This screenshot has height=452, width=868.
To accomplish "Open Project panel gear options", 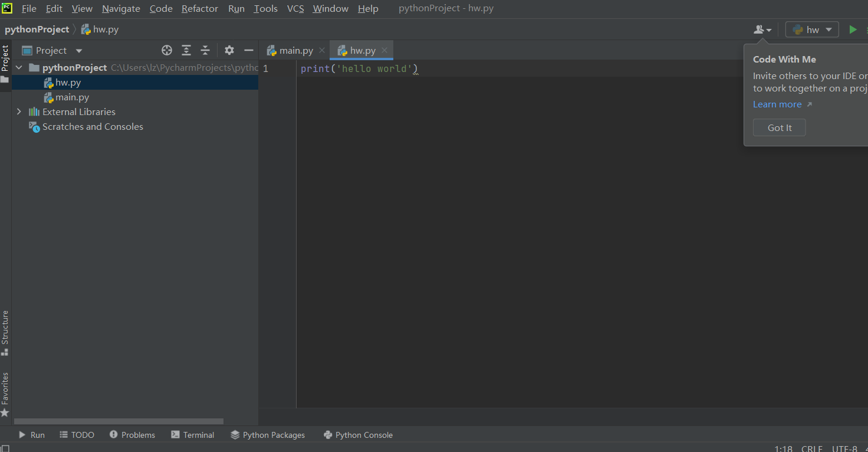I will click(229, 50).
